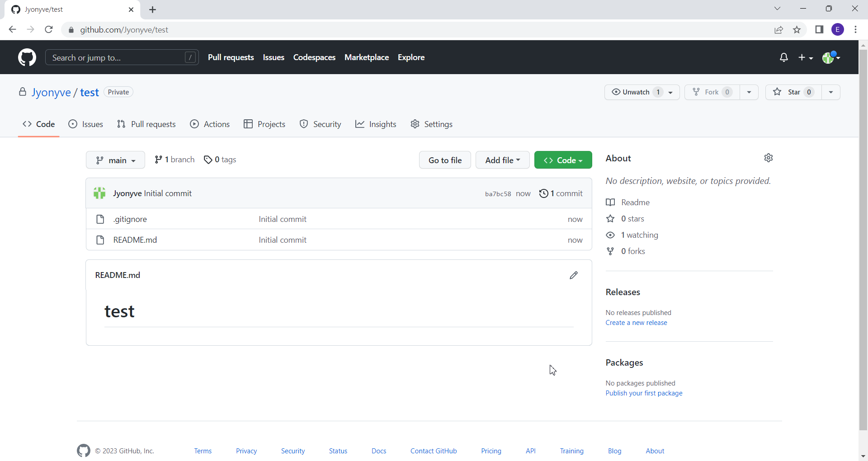The height and width of the screenshot is (461, 868).
Task: Expand the Star lists dropdown arrow
Action: click(x=831, y=92)
